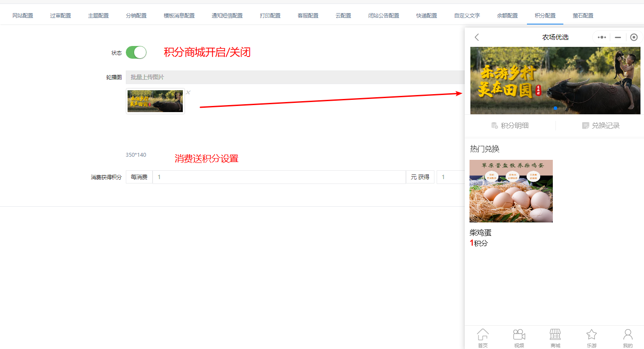The width and height of the screenshot is (644, 349).
Task: Switch to the 过审配置 tab
Action: coord(60,16)
